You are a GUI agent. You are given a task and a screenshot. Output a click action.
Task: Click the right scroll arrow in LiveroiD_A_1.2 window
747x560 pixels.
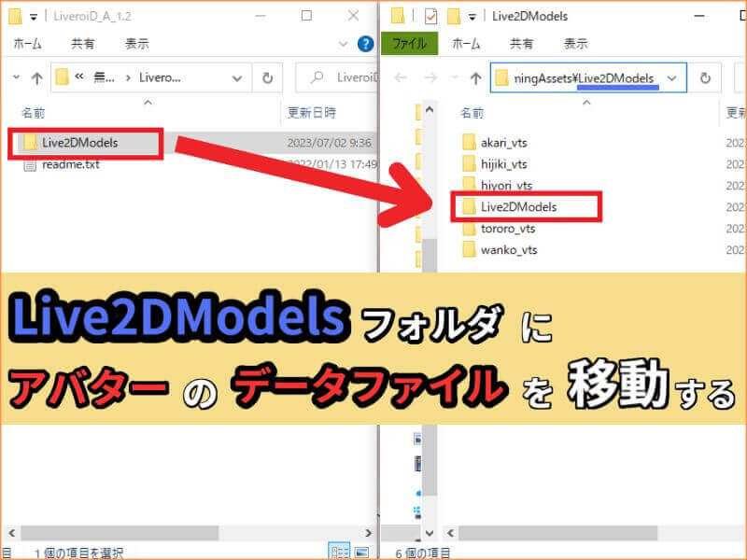click(368, 533)
